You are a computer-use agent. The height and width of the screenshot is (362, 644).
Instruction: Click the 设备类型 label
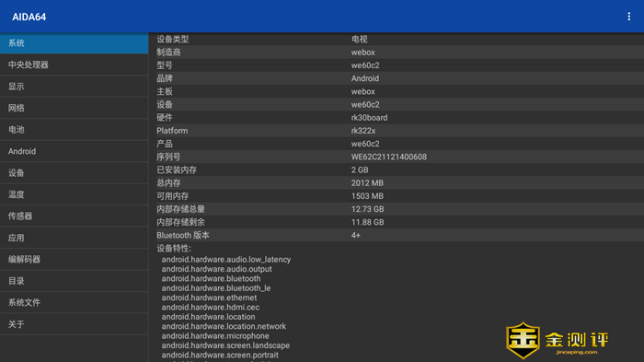click(173, 39)
